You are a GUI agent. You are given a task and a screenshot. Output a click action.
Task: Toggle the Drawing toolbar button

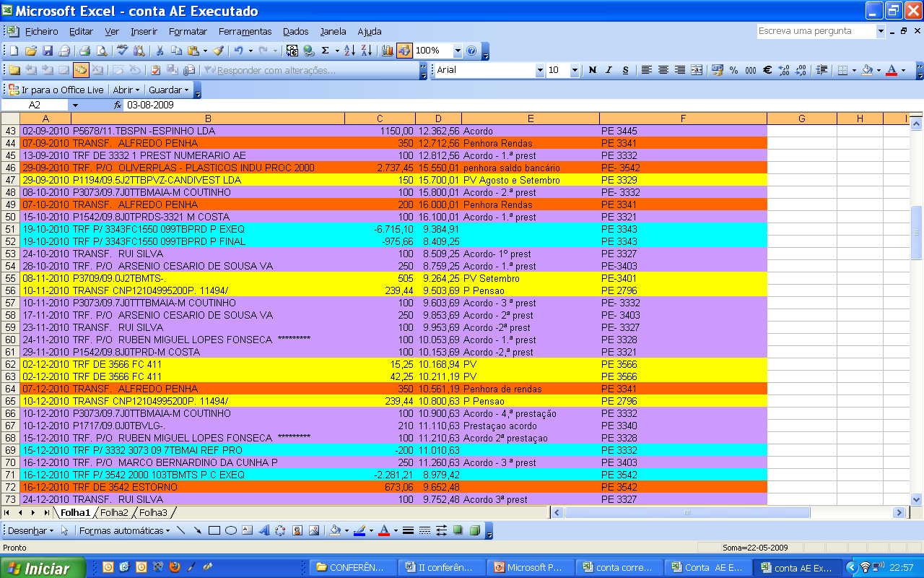tap(404, 51)
